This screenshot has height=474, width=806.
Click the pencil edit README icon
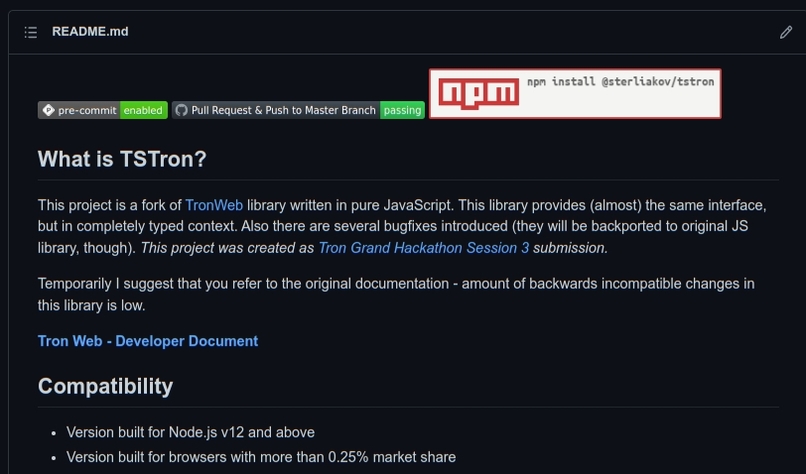click(x=785, y=32)
